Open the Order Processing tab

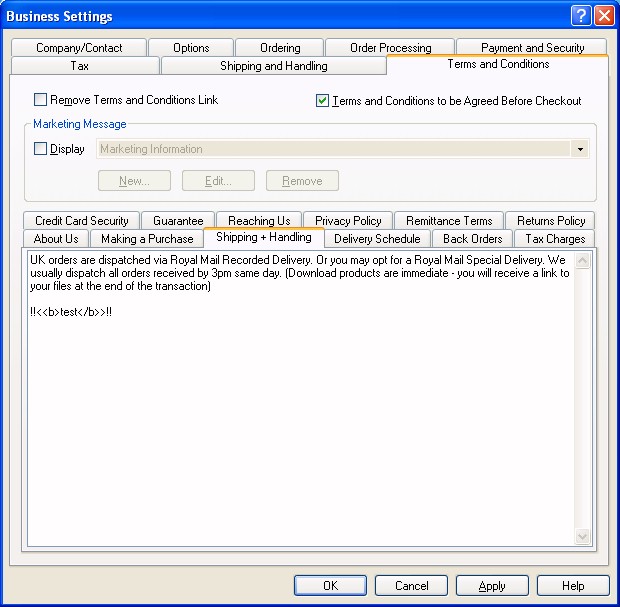click(x=390, y=48)
